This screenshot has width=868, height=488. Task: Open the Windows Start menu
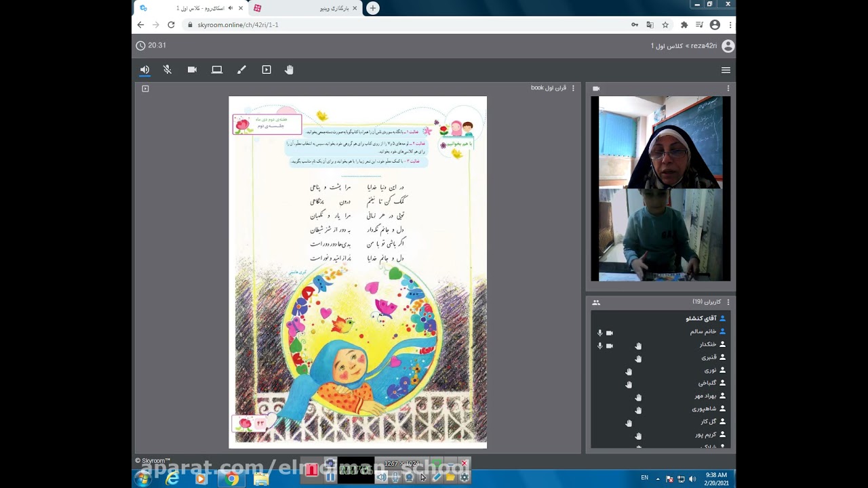coord(143,479)
